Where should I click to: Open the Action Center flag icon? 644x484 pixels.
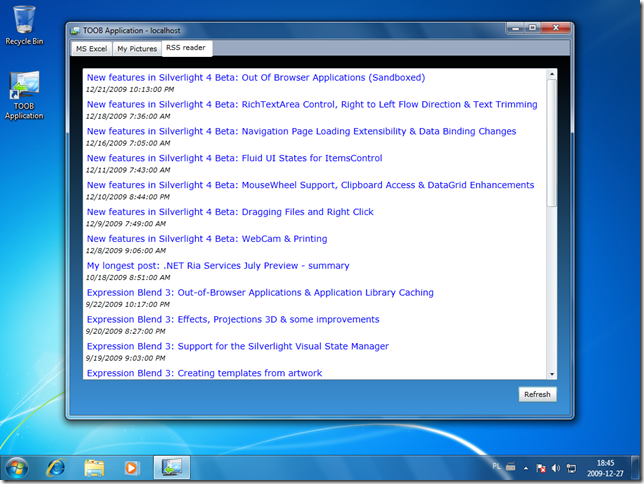541,468
